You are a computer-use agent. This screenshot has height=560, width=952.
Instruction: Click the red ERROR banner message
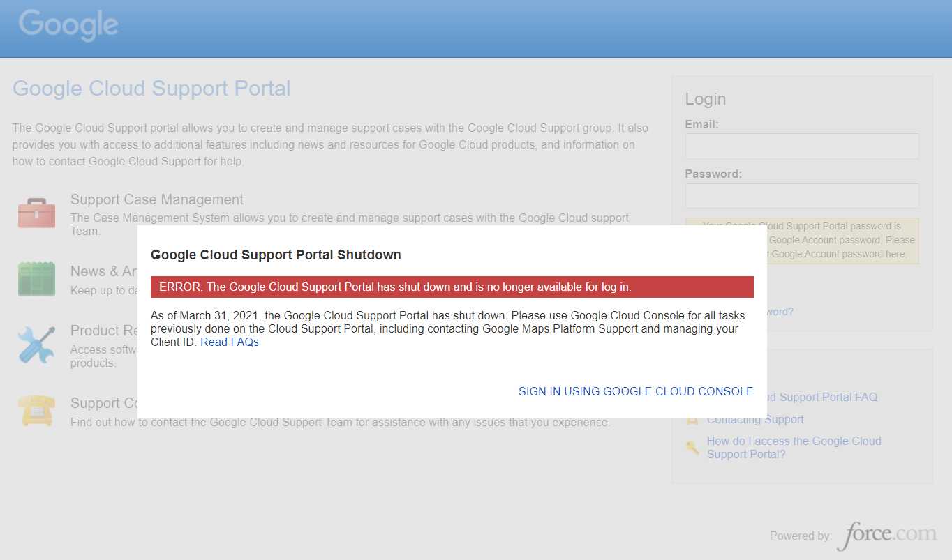[452, 287]
